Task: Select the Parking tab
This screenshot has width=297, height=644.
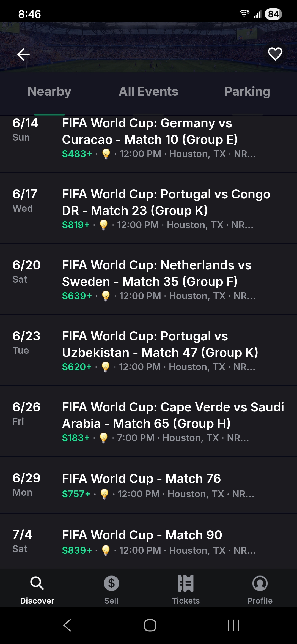Action: tap(247, 92)
